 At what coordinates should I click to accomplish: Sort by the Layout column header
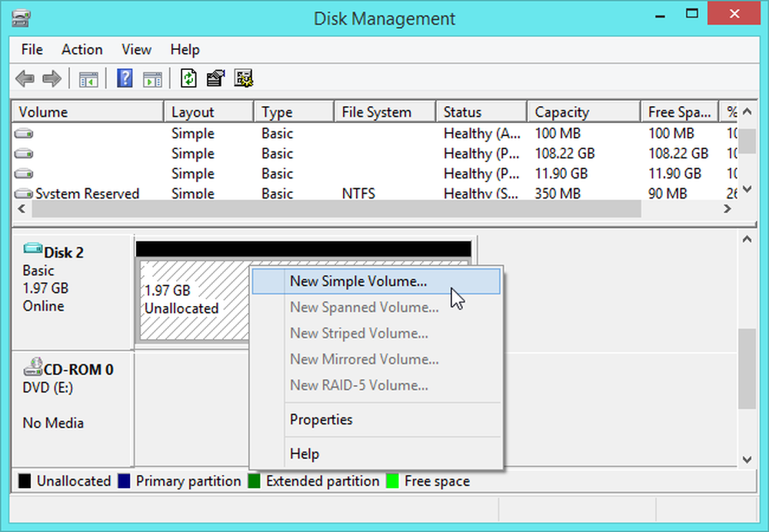click(209, 111)
